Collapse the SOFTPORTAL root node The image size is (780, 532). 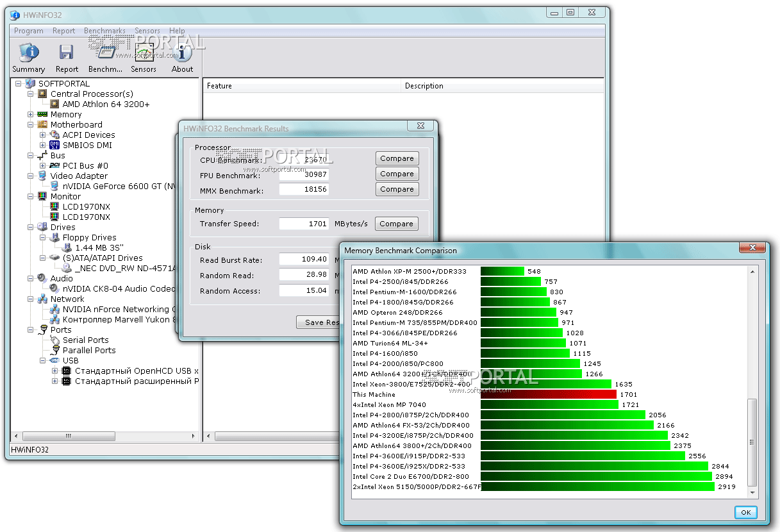click(19, 83)
